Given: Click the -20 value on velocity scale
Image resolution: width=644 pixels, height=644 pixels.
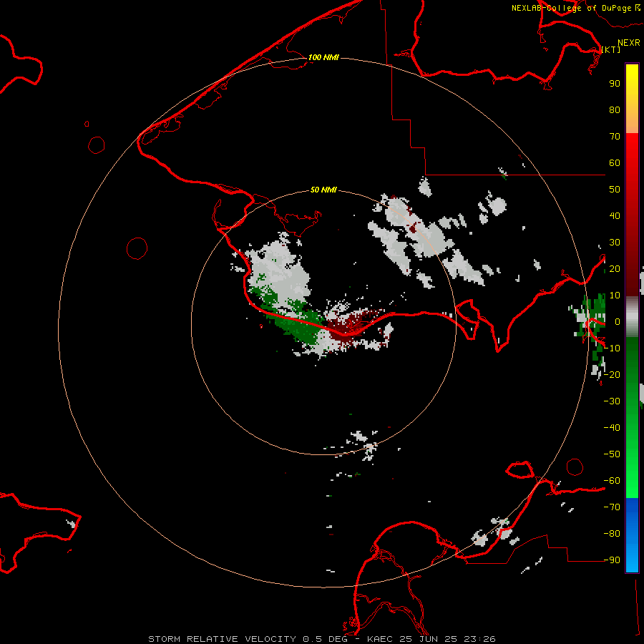Looking at the screenshot, I should tap(612, 374).
